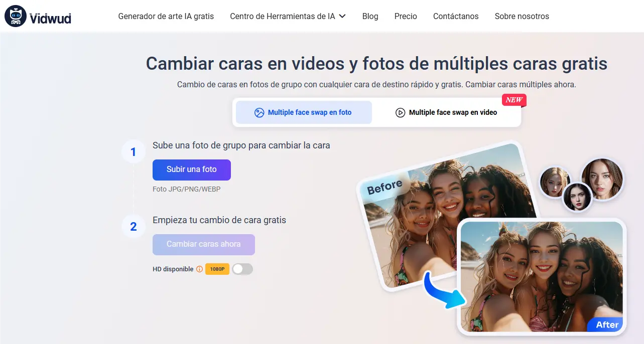Click the orange 1080P badge

click(x=217, y=269)
